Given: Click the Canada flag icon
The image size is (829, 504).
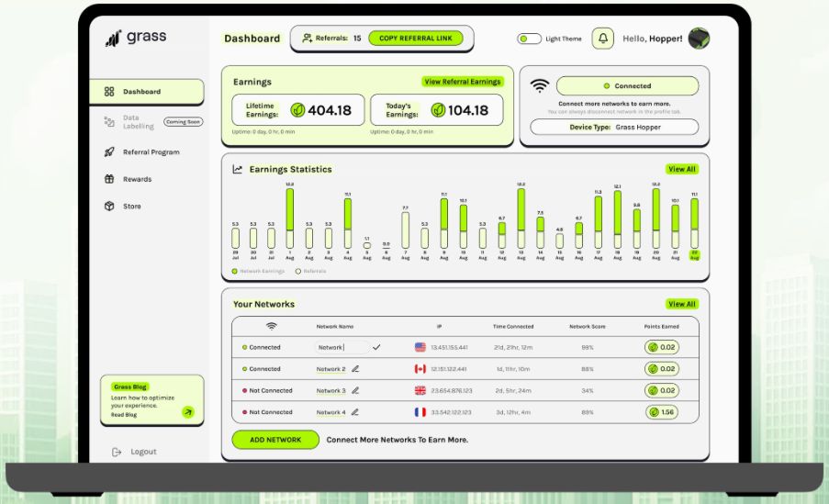Looking at the screenshot, I should point(420,369).
